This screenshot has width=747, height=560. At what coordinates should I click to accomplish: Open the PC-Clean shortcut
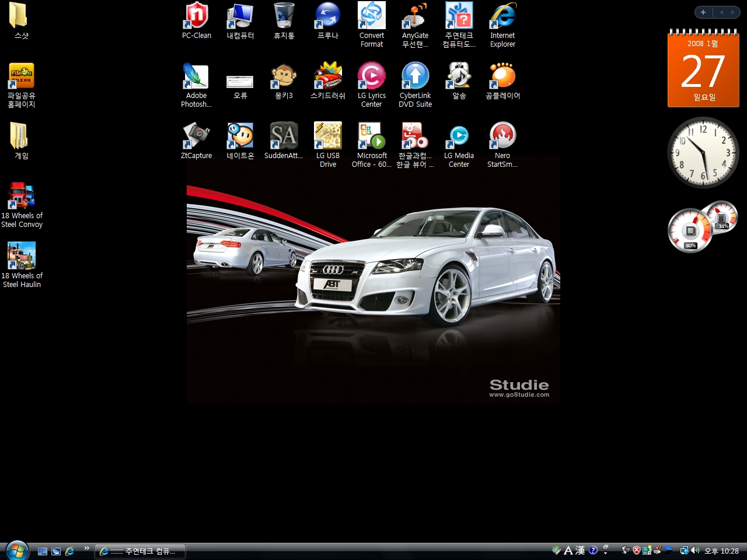[197, 21]
